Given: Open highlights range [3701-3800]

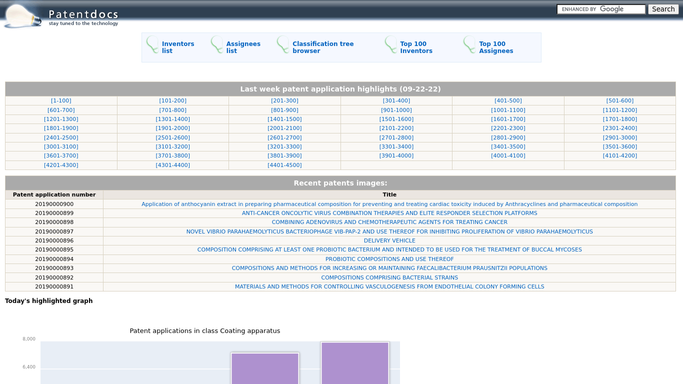Looking at the screenshot, I should (173, 156).
